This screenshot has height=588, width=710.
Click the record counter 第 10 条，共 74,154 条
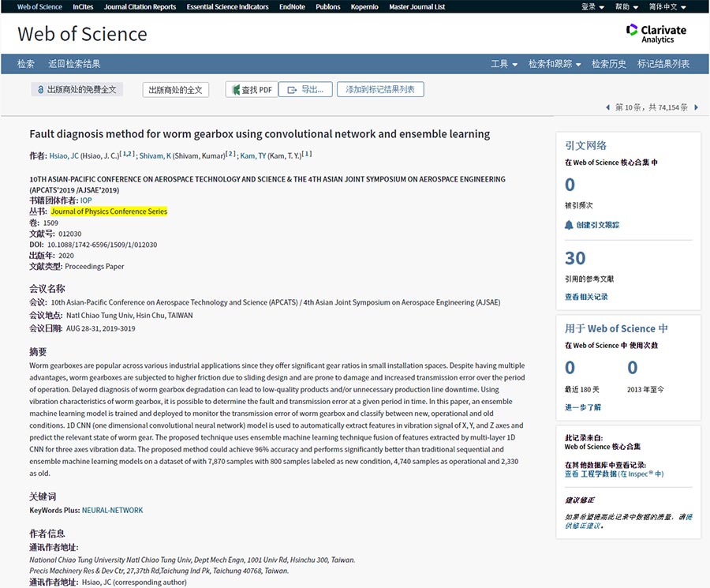click(x=652, y=107)
